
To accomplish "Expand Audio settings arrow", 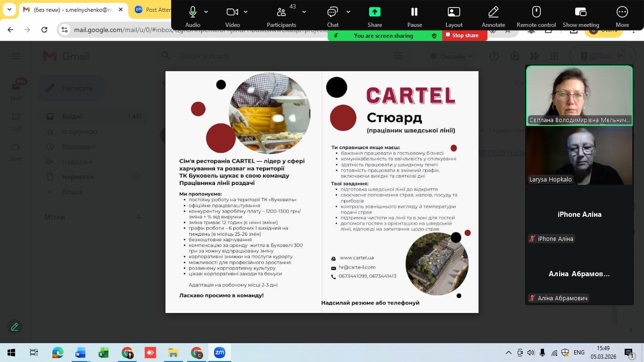I will coord(206,12).
